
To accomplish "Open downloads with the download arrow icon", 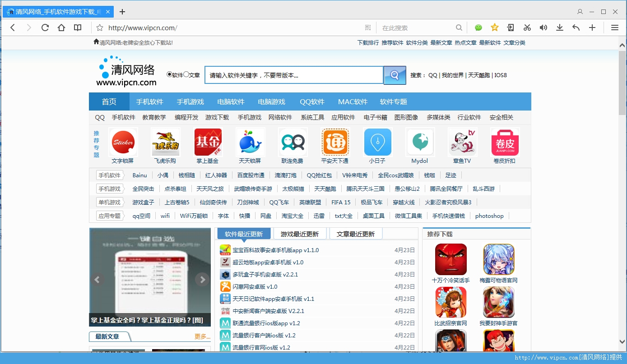I will [x=560, y=28].
